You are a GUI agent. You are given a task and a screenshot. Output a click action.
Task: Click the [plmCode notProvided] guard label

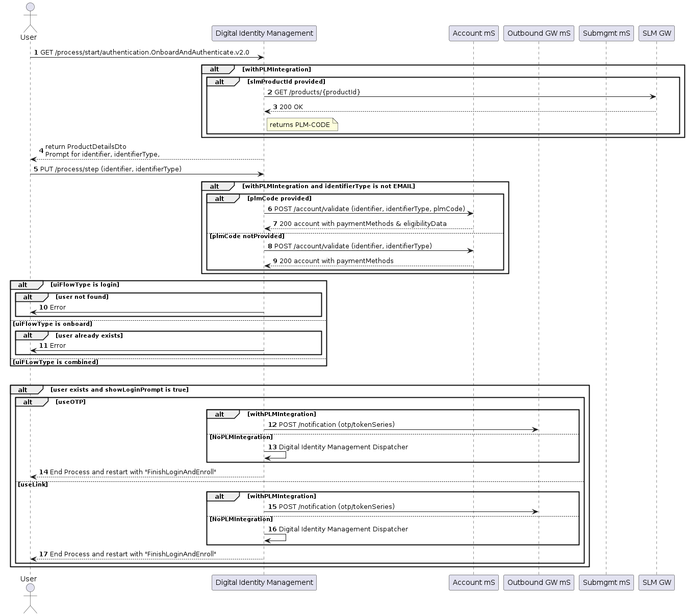247,236
